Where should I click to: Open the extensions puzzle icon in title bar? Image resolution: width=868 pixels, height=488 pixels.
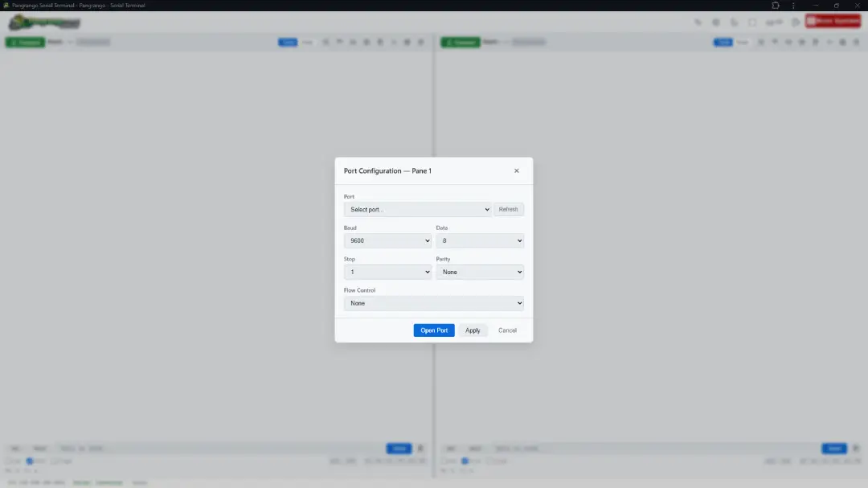(776, 6)
